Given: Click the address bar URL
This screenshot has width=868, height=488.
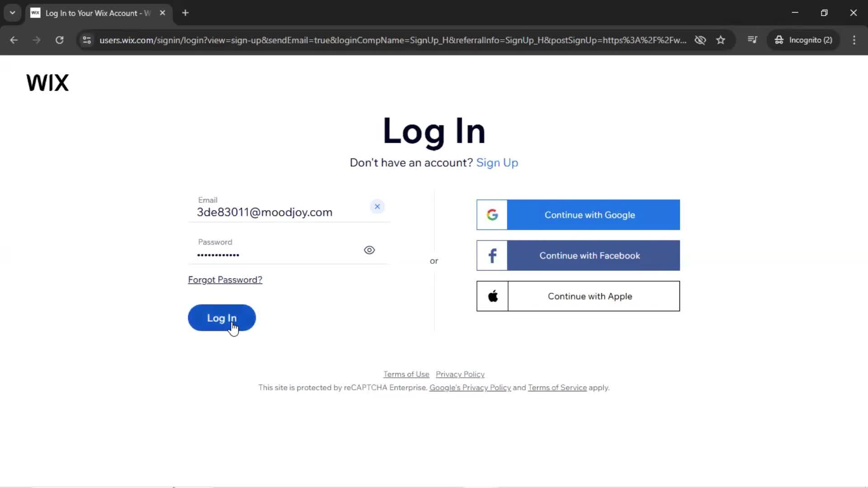Looking at the screenshot, I should 392,40.
